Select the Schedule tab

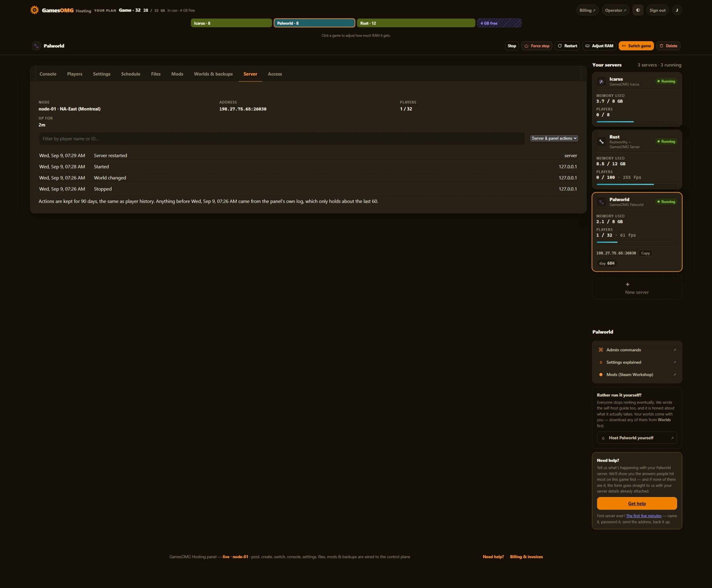click(x=131, y=74)
